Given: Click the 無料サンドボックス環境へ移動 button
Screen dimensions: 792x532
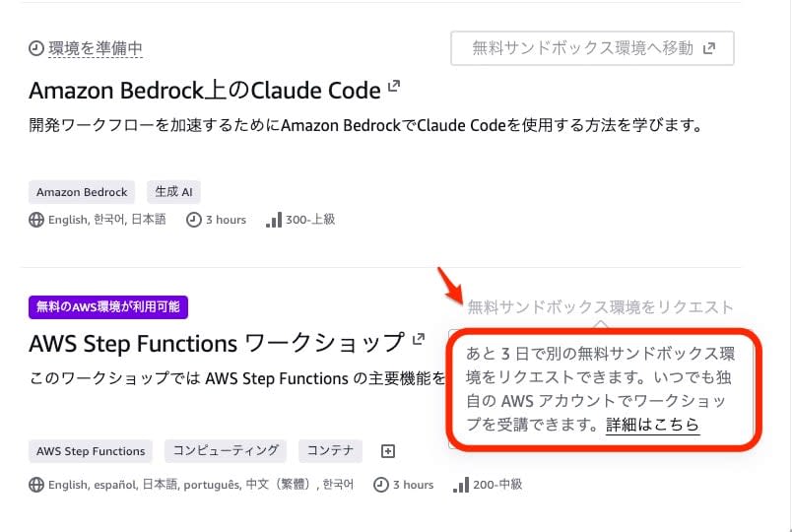Looking at the screenshot, I should 592,48.
